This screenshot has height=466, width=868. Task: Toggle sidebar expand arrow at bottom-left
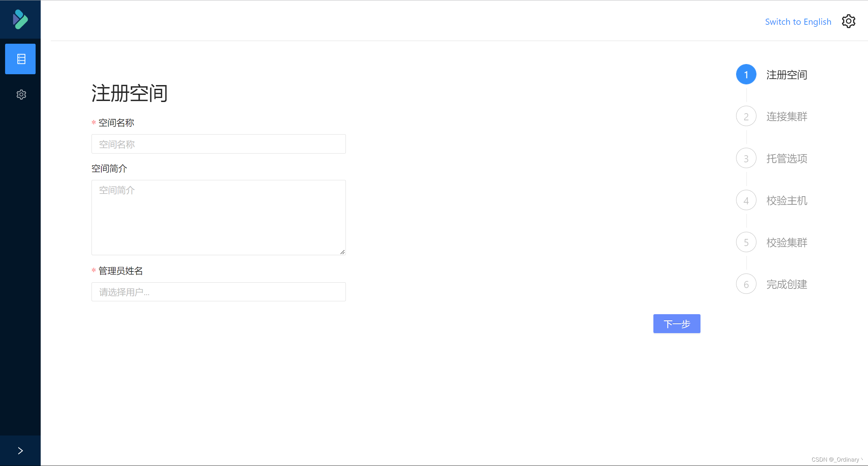[21, 450]
